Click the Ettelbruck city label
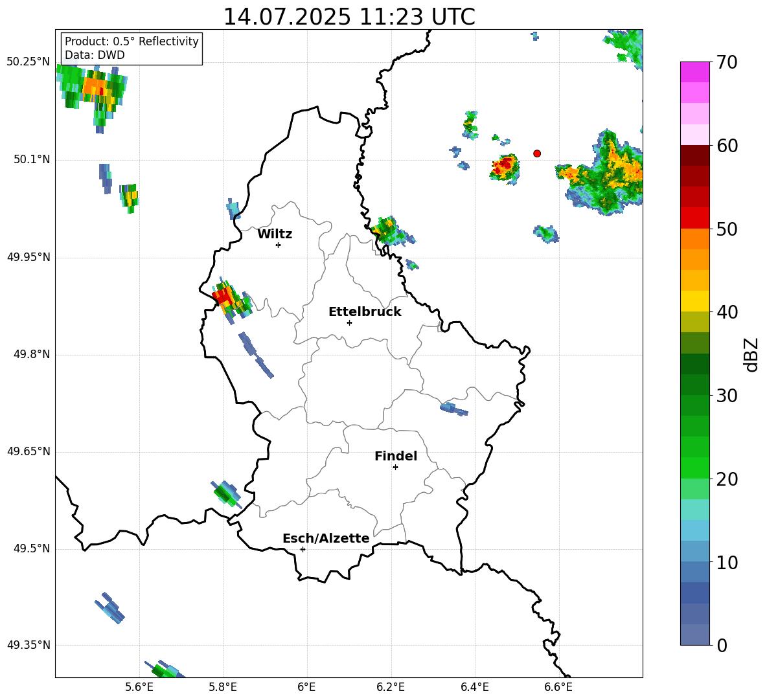This screenshot has width=767, height=700. coord(365,312)
